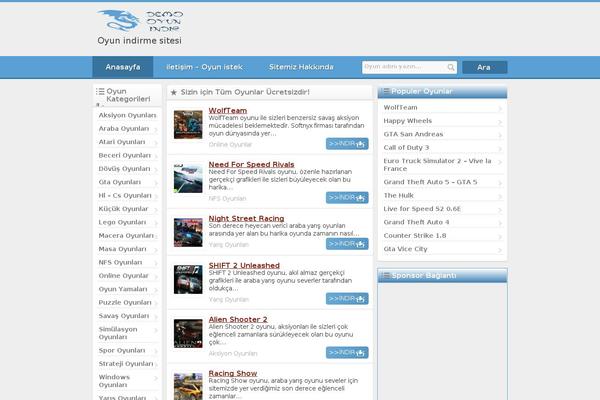Open Racing Show title link
This screenshot has width=600, height=400.
pyautogui.click(x=233, y=373)
